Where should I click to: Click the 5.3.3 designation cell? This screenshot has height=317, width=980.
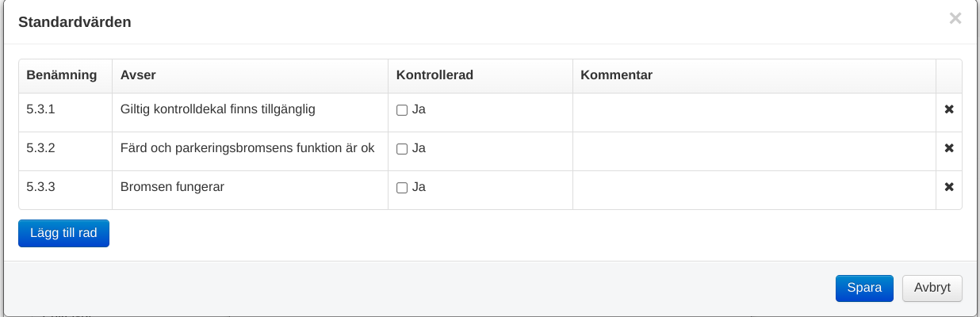coord(41,187)
